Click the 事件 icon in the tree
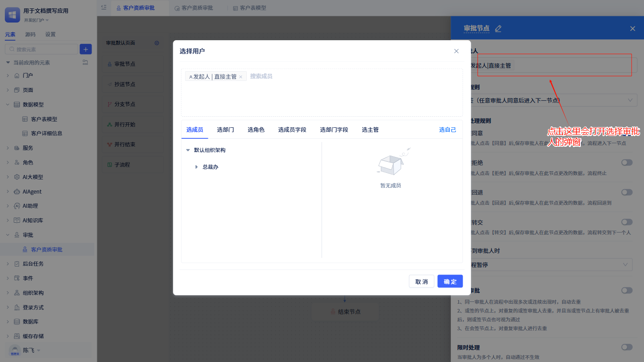Screen dimensions: 644x362 coord(17,278)
